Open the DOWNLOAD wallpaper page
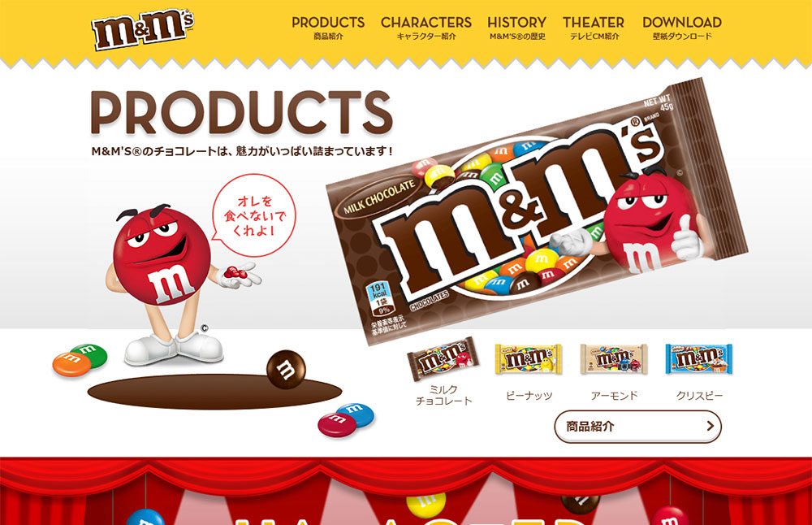Viewport: 812px width, 525px height. point(682,28)
